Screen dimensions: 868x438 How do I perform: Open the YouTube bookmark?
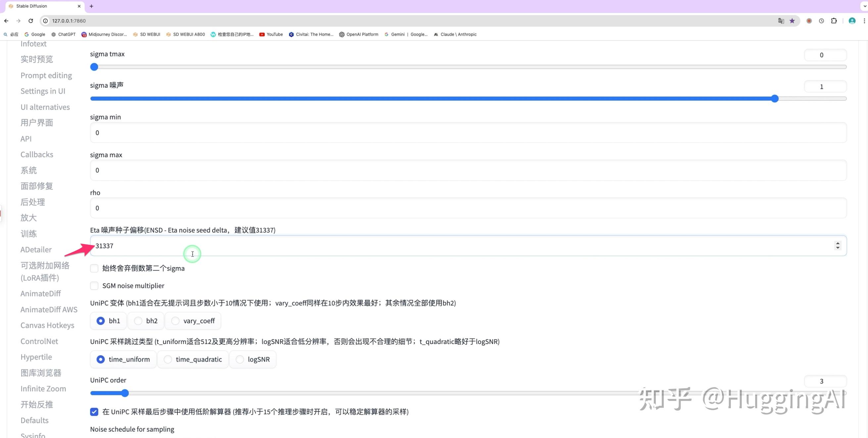click(x=271, y=34)
